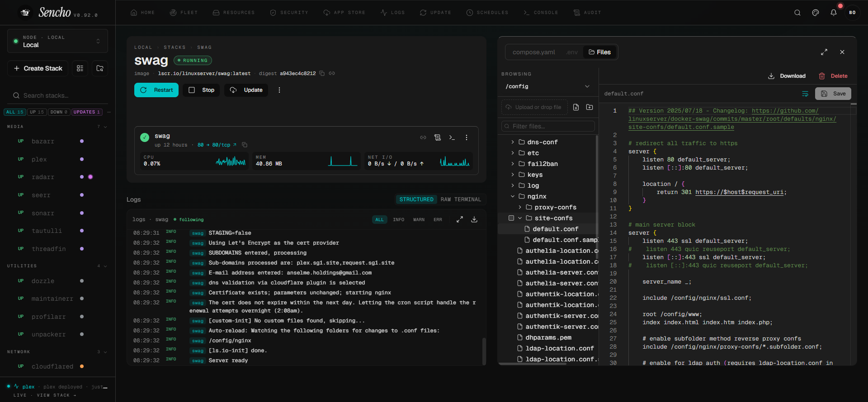
Task: Open the stack more-actions kebab menu
Action: [x=279, y=90]
